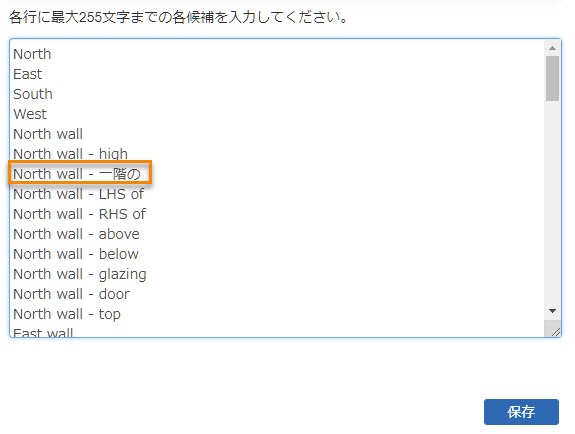
Task: Click the "North wall" line
Action: (48, 134)
